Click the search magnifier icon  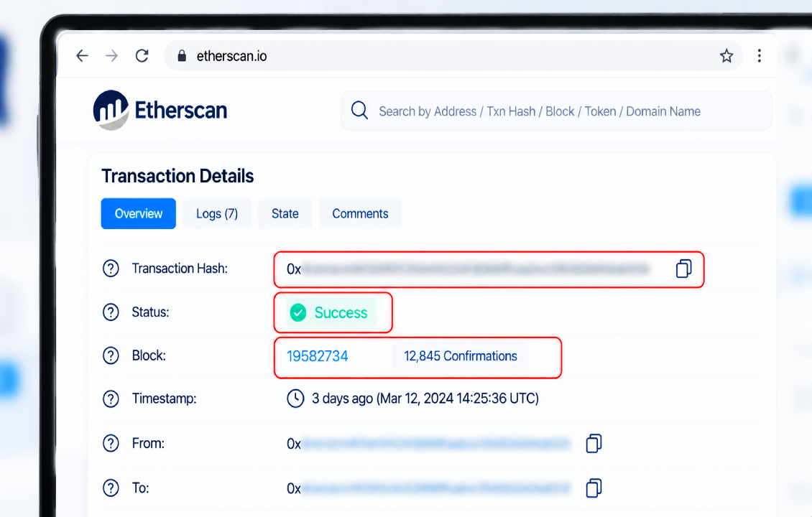359,111
